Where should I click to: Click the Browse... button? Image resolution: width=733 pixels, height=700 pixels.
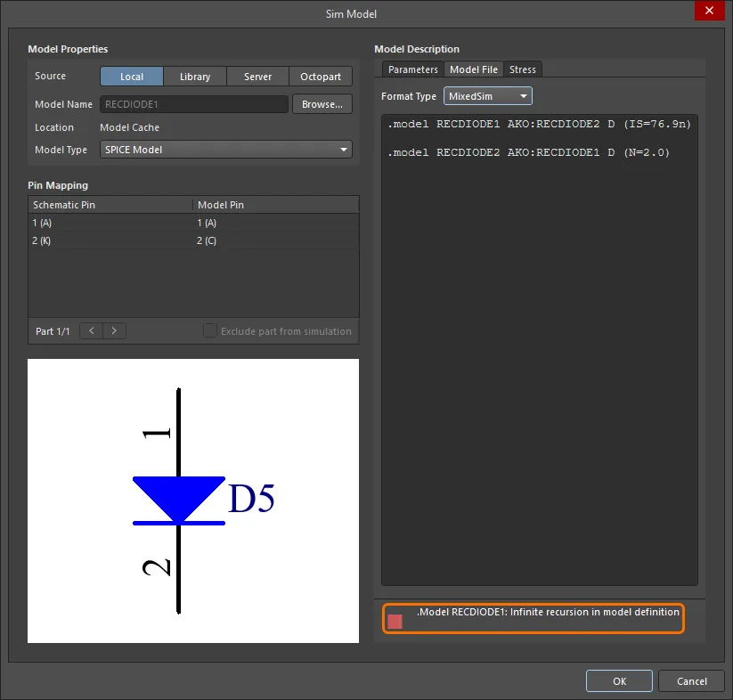pos(322,104)
